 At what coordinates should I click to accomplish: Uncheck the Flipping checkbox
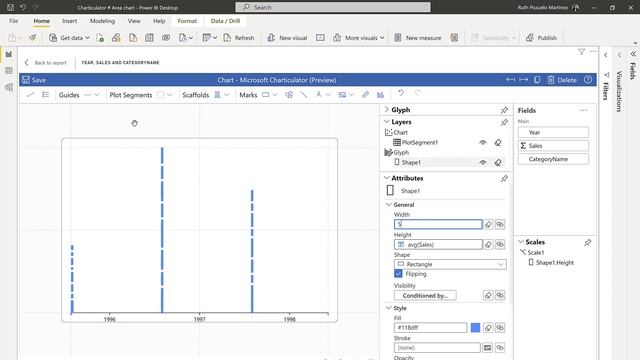(398, 274)
